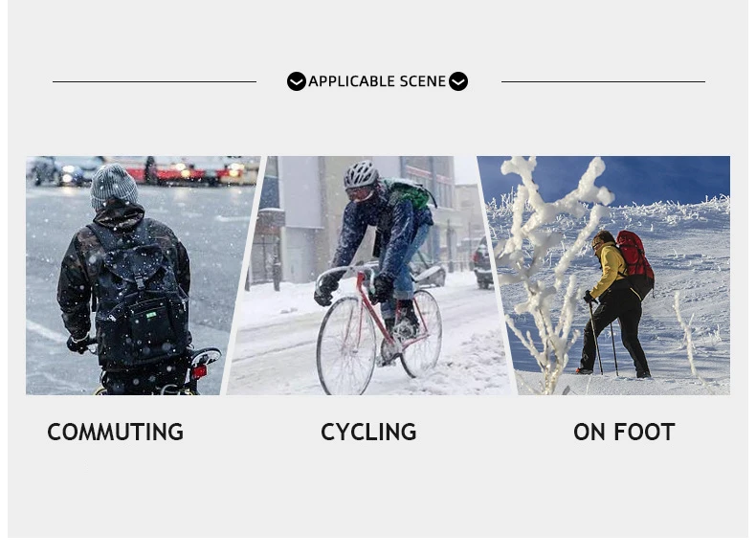Click the horizontal divider line right of heading
Image resolution: width=756 pixels, height=556 pixels.
[603, 81]
